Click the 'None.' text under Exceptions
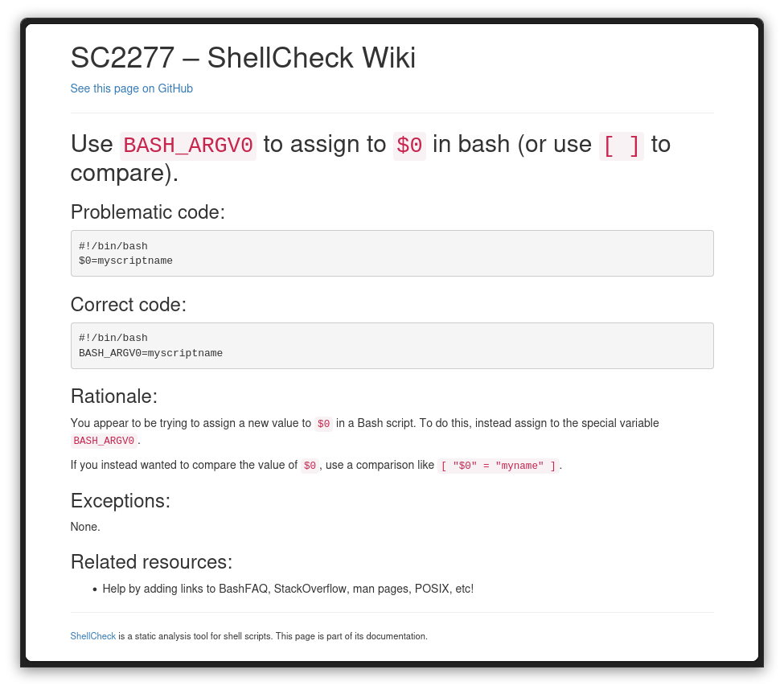This screenshot has width=784, height=690. tap(85, 528)
